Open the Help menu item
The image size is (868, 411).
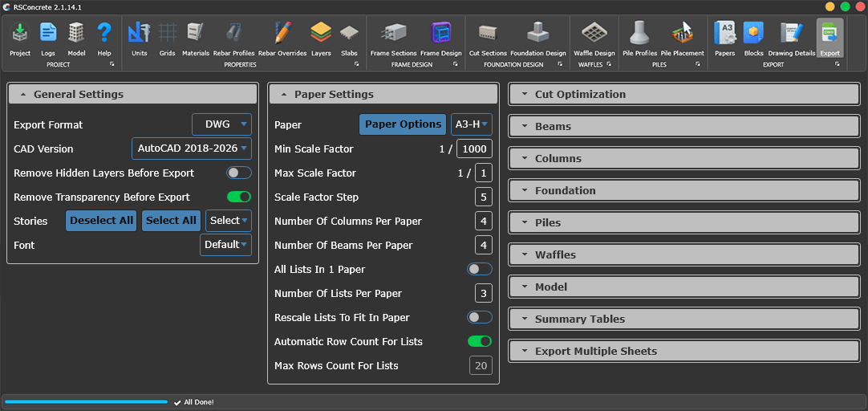coord(104,38)
